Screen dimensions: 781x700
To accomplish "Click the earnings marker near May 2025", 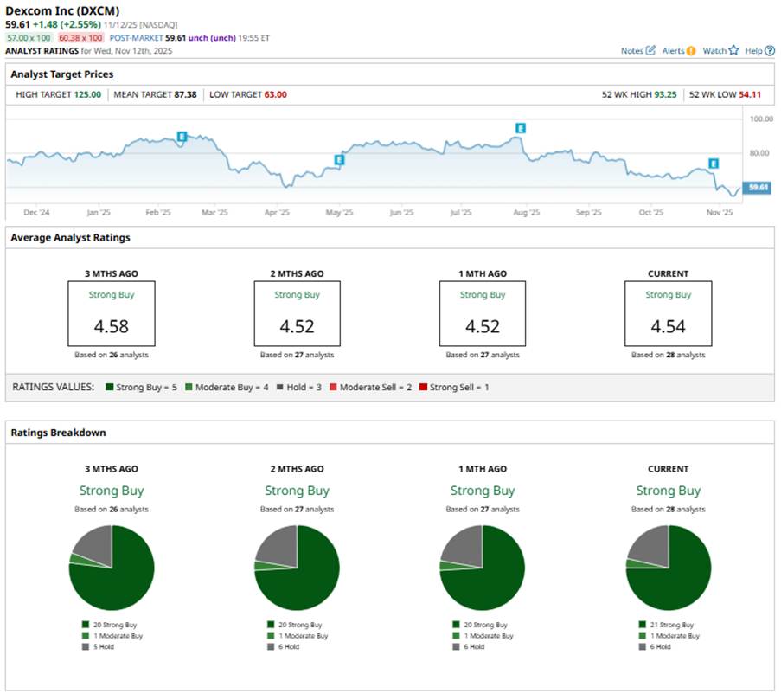I will (339, 160).
